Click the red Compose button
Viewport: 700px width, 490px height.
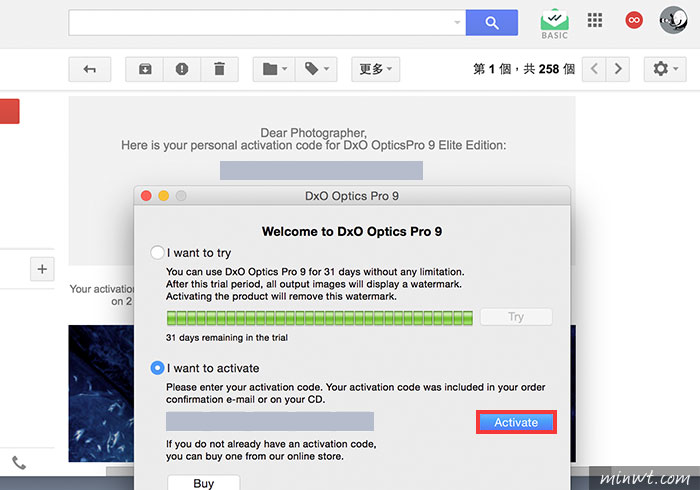point(9,111)
